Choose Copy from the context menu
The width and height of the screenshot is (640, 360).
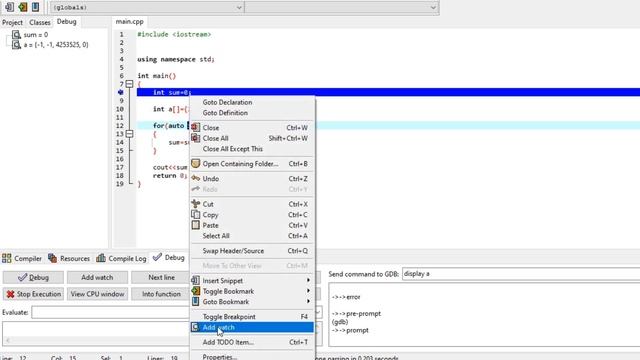252,215
